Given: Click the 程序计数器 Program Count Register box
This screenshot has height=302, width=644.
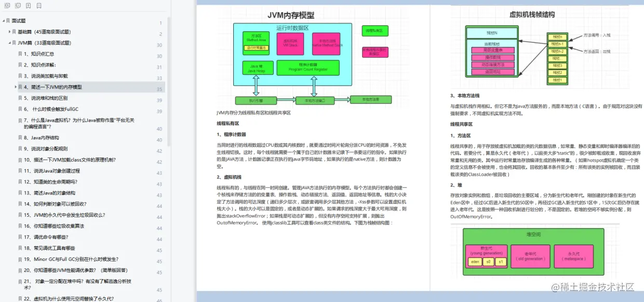Looking at the screenshot, I should coord(309,68).
